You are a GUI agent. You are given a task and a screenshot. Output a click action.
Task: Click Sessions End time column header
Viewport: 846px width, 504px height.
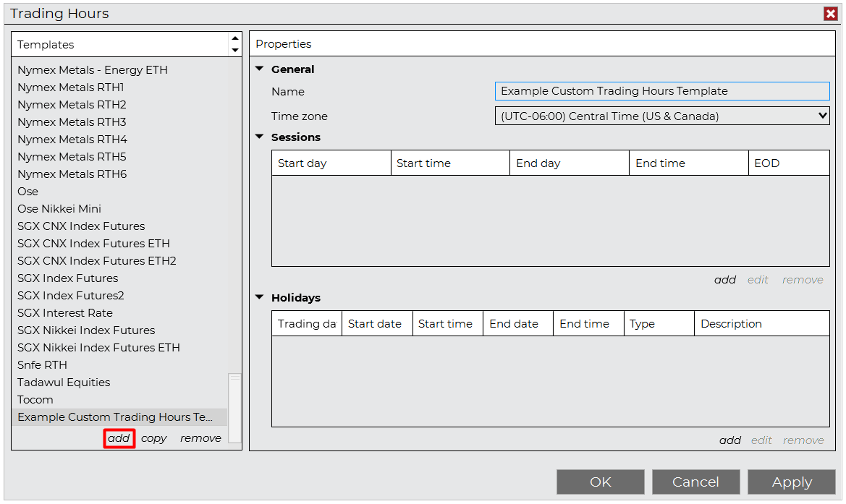(688, 163)
